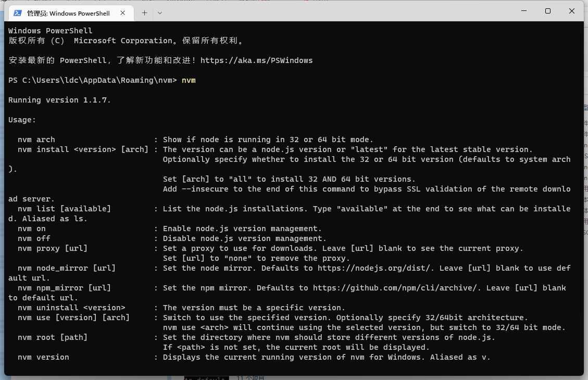Viewport: 588px width, 380px height.
Task: Click the 'nvm root [path]' entry
Action: (53, 337)
